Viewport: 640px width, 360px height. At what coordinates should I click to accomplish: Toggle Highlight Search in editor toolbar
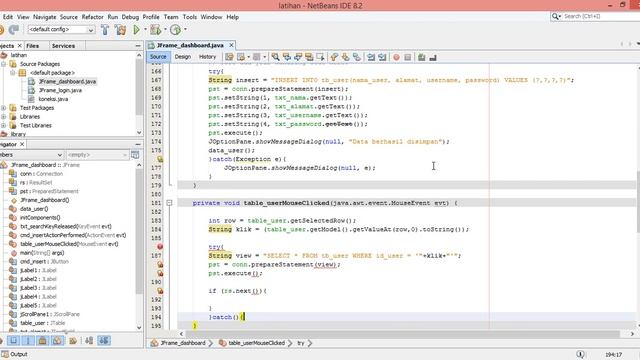tap(309, 57)
